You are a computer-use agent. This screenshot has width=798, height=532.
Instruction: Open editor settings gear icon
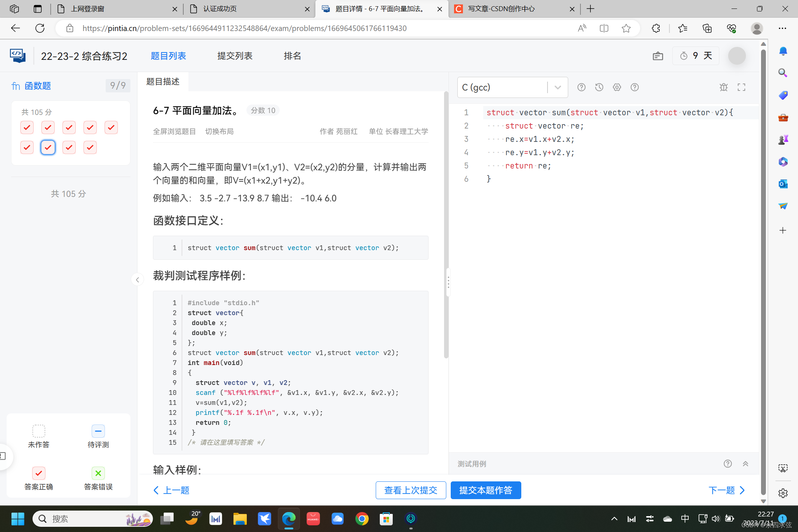(617, 87)
